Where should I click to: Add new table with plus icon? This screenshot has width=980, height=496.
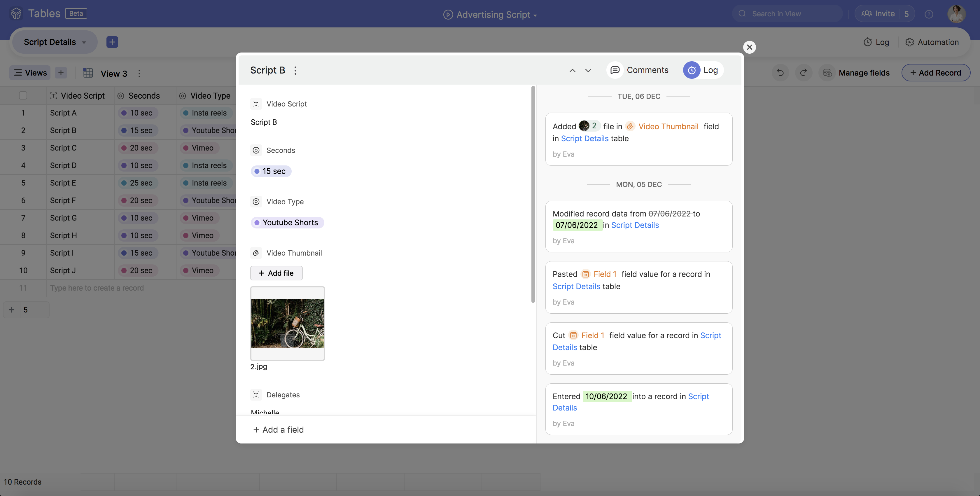(x=112, y=42)
